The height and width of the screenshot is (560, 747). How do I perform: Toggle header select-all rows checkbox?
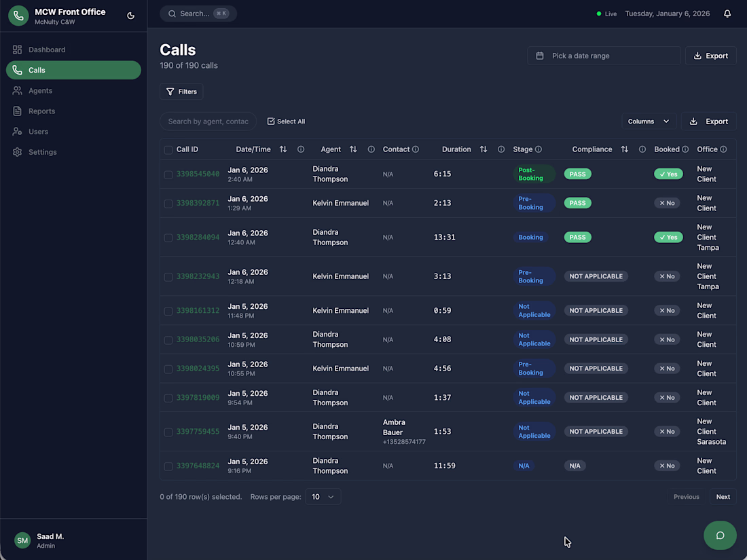(x=168, y=150)
